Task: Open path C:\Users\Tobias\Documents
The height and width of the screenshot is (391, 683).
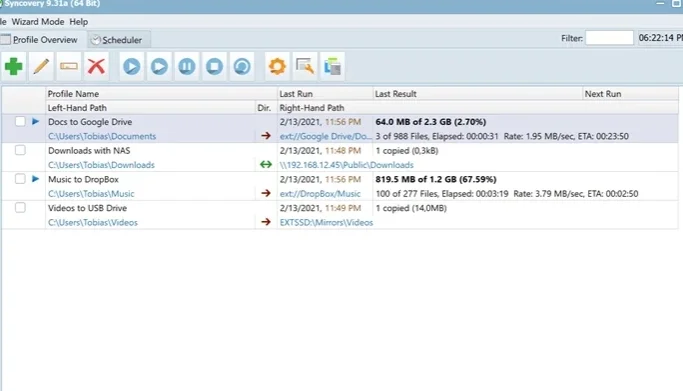Action: [102, 136]
